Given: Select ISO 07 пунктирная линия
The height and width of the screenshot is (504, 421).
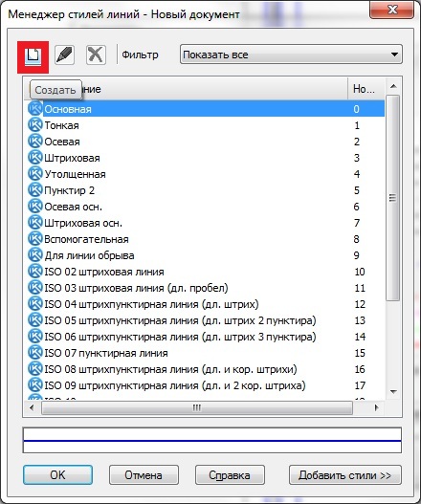Looking at the screenshot, I should 206,353.
